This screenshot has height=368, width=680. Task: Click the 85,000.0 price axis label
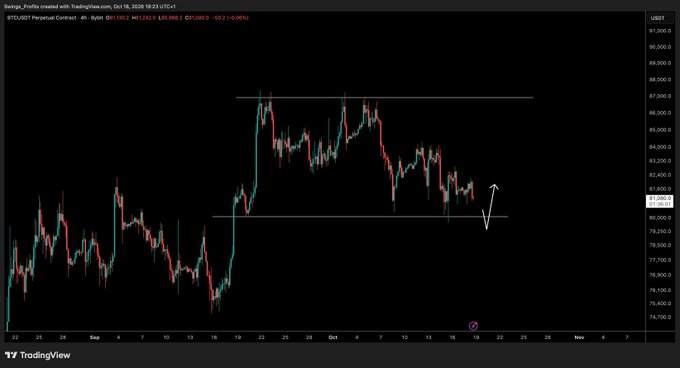(x=660, y=130)
